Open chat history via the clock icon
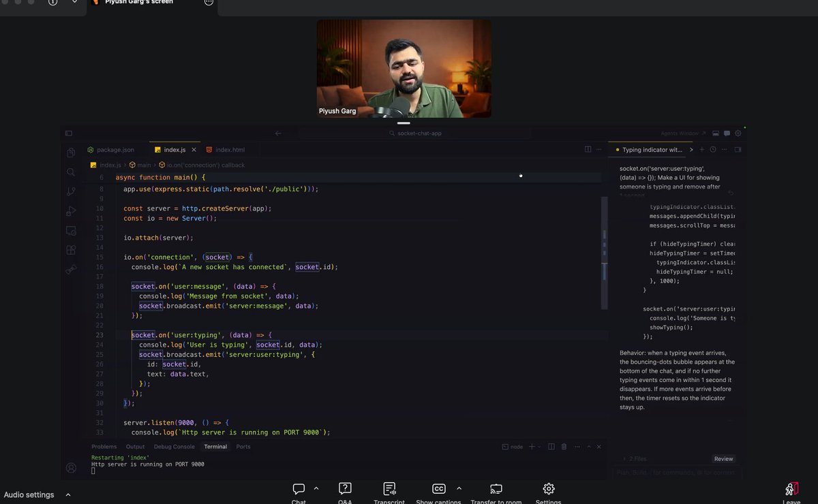 [x=712, y=149]
